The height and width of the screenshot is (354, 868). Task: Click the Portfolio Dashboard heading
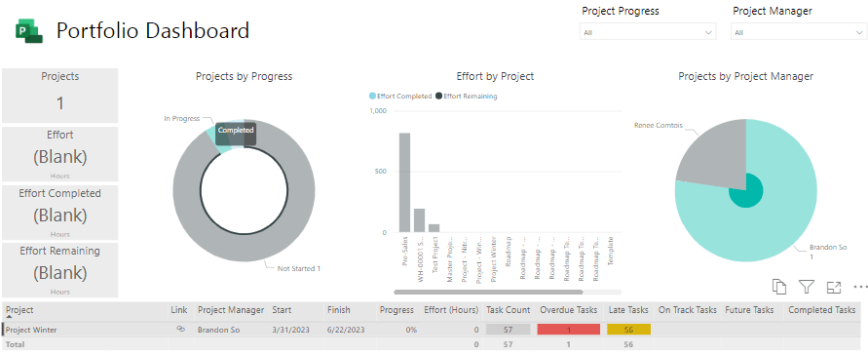[x=153, y=30]
